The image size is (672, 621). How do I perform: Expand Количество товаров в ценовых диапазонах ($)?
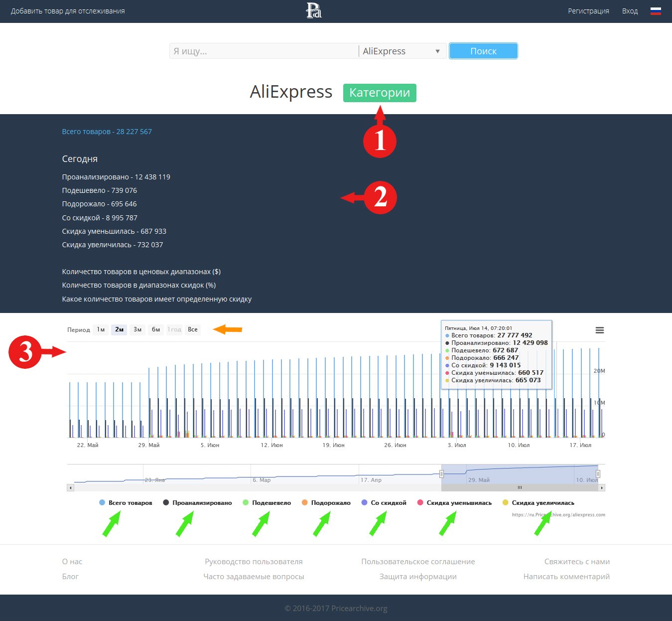(141, 272)
